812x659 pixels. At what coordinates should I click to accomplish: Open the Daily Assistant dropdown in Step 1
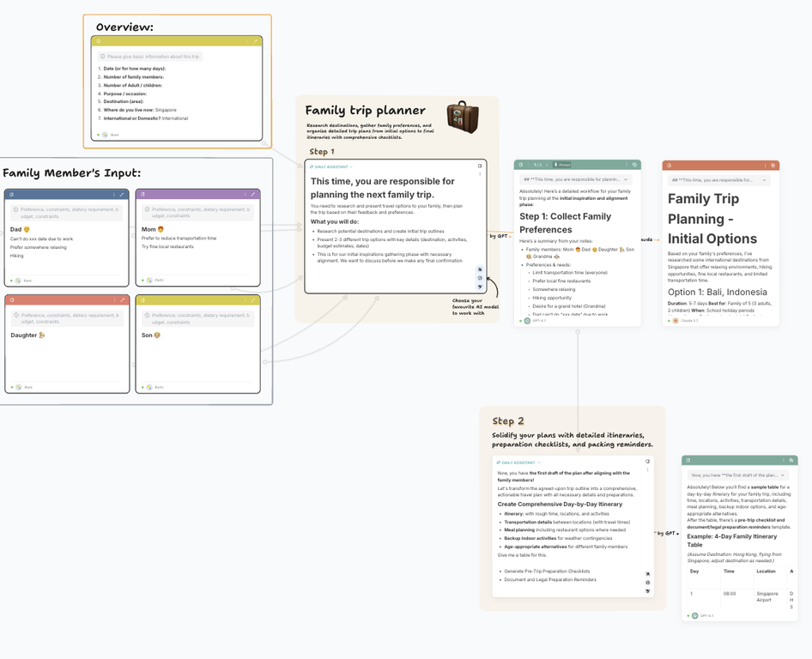[x=331, y=167]
